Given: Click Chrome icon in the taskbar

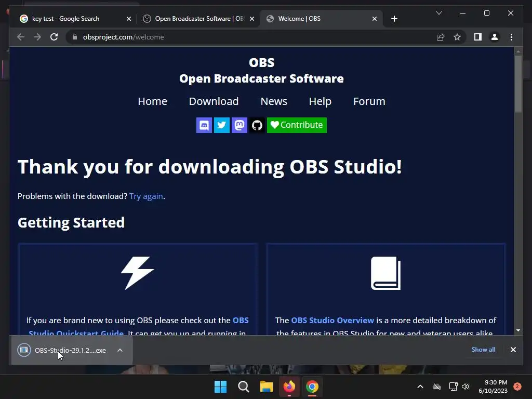Looking at the screenshot, I should click(312, 387).
